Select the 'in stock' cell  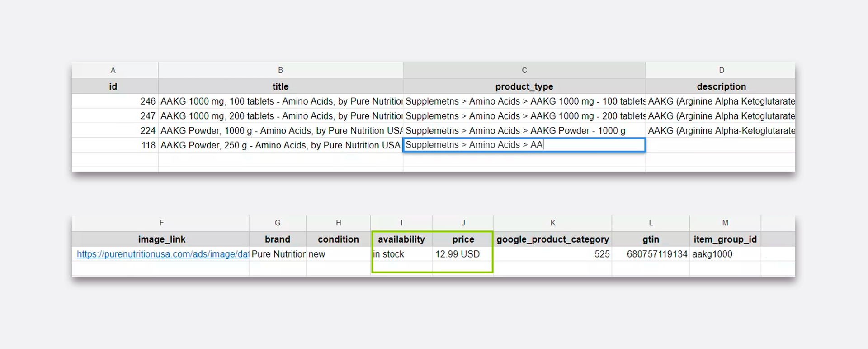pos(401,254)
